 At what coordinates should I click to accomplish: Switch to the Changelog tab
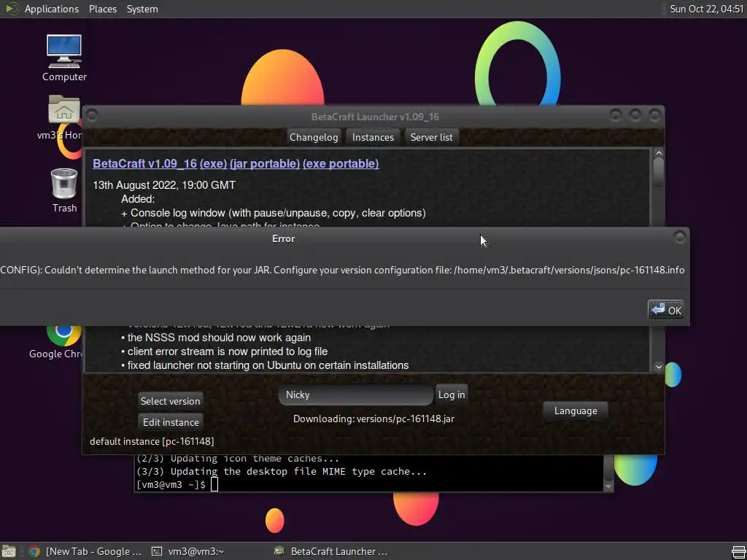(314, 137)
